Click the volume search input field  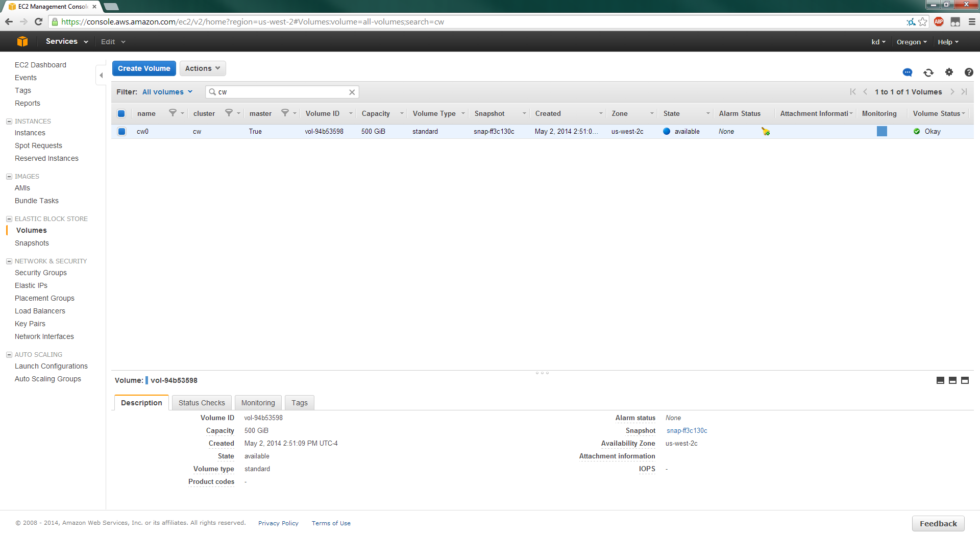click(281, 92)
